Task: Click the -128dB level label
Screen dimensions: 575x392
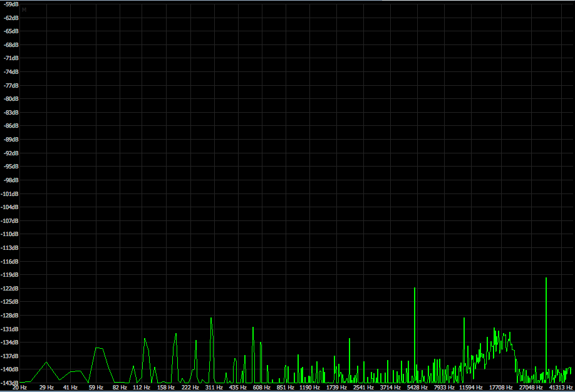Action: 10,316
